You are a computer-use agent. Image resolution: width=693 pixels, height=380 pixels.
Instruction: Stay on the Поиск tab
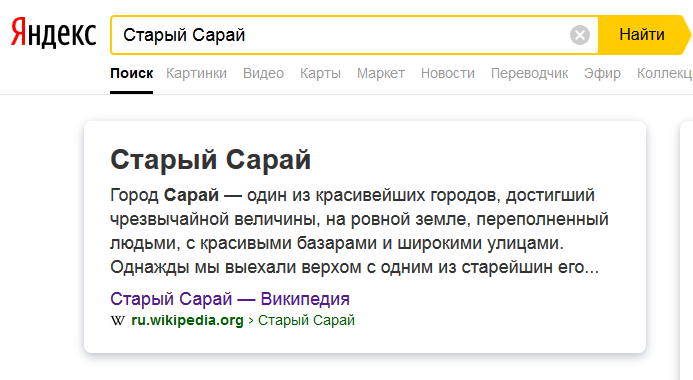(x=131, y=73)
